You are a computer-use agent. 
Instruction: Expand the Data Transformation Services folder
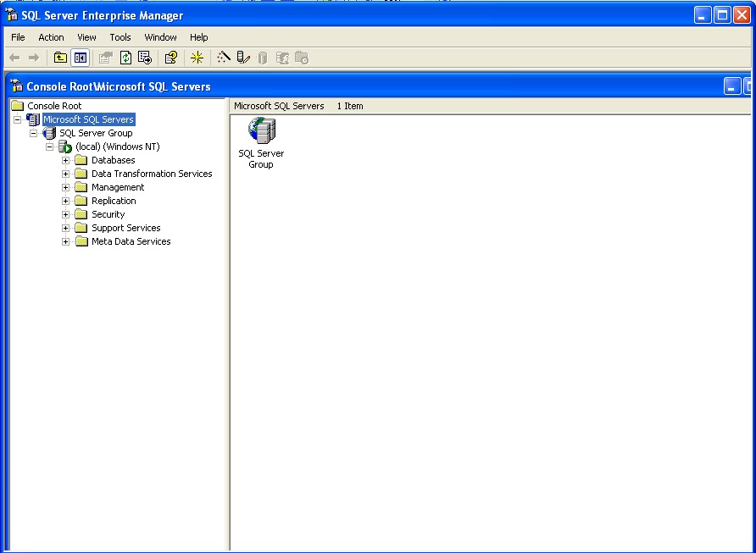(65, 174)
